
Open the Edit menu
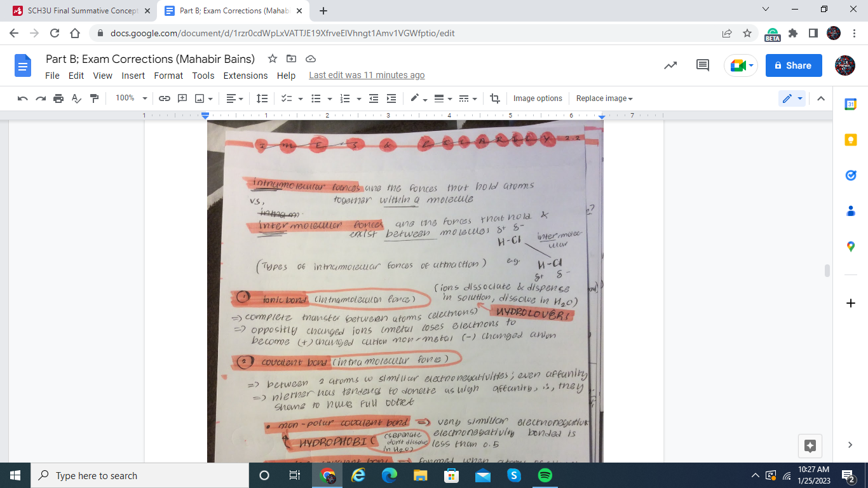coord(76,75)
